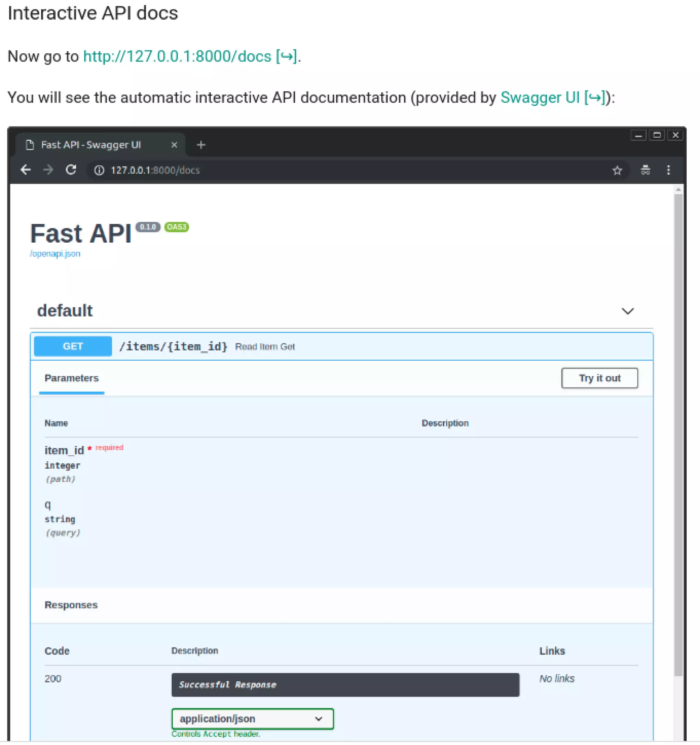This screenshot has width=700, height=745.
Task: Click the scrollbar up arrow
Action: (678, 189)
